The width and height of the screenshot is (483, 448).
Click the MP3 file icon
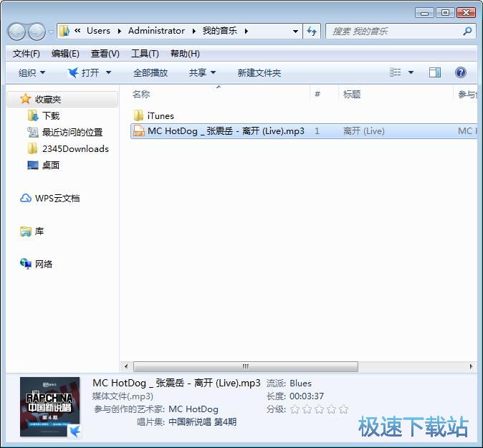point(138,131)
